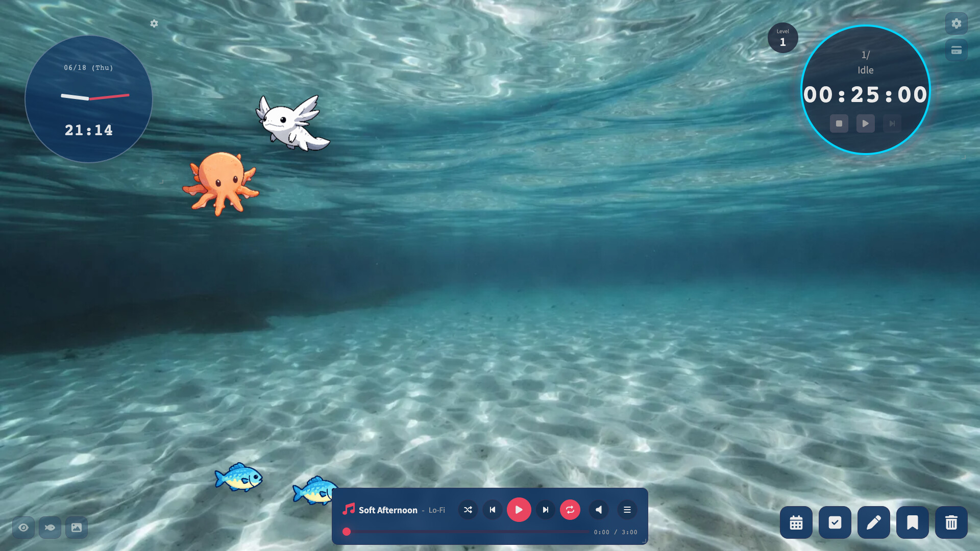Click the 21:14 digital clock time
980x551 pixels.
pos(89,130)
